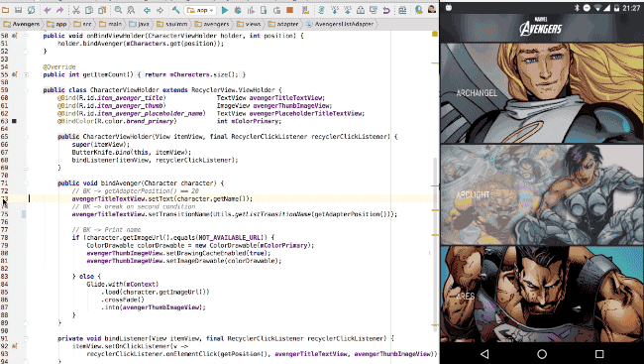Place cursor on avengerTitleTextView.setText line
The image size is (644, 364).
(162, 198)
